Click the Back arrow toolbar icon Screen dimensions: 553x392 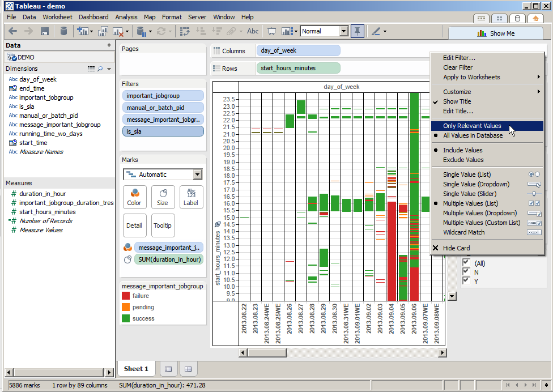[x=12, y=31]
